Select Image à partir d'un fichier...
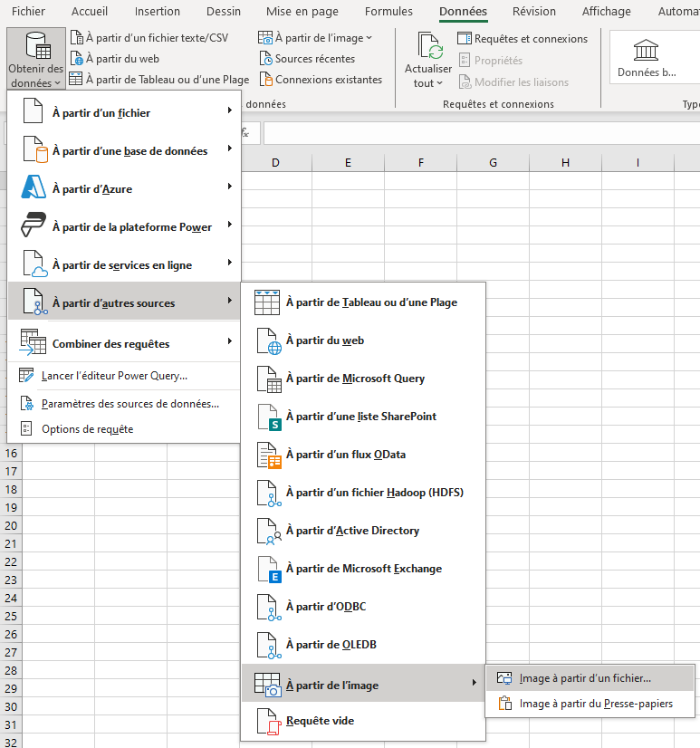The image size is (700, 748). point(590,678)
